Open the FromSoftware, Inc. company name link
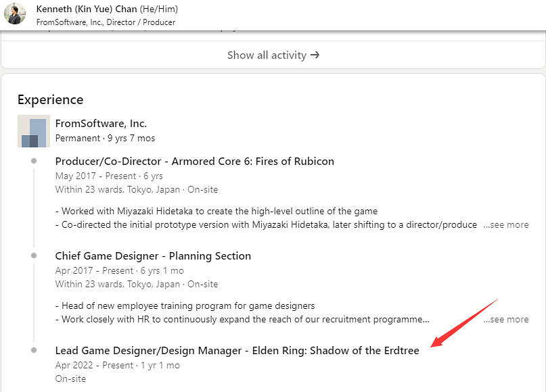 tap(101, 124)
